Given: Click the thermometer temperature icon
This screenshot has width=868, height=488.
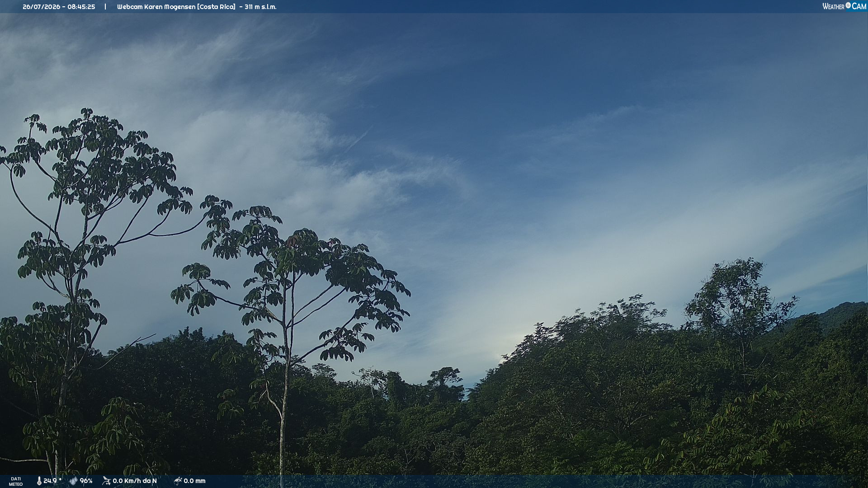Looking at the screenshot, I should [39, 481].
